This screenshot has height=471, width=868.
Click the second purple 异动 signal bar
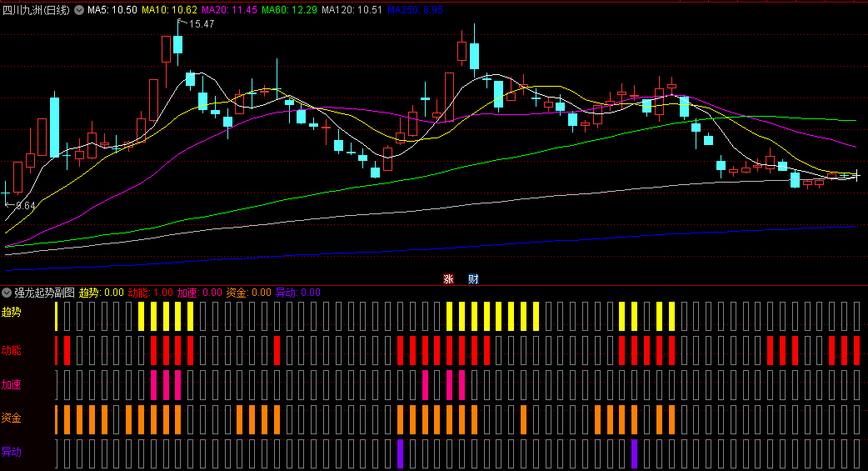[635, 453]
